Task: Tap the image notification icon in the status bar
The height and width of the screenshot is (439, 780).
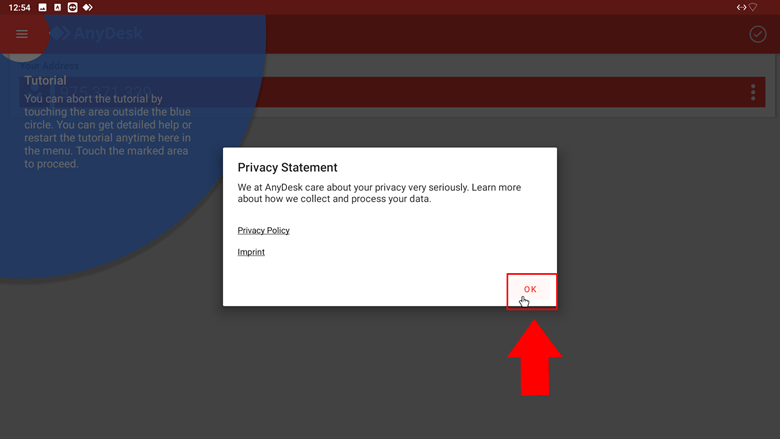Action: click(43, 7)
